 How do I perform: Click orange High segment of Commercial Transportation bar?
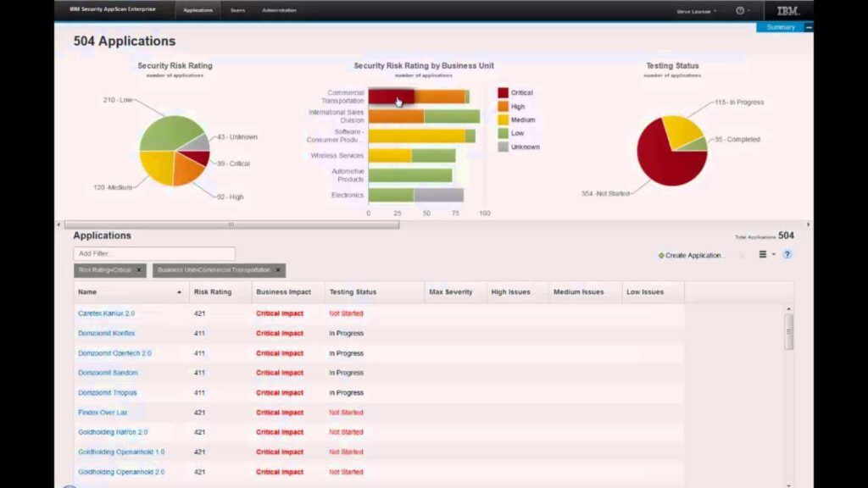(x=440, y=97)
